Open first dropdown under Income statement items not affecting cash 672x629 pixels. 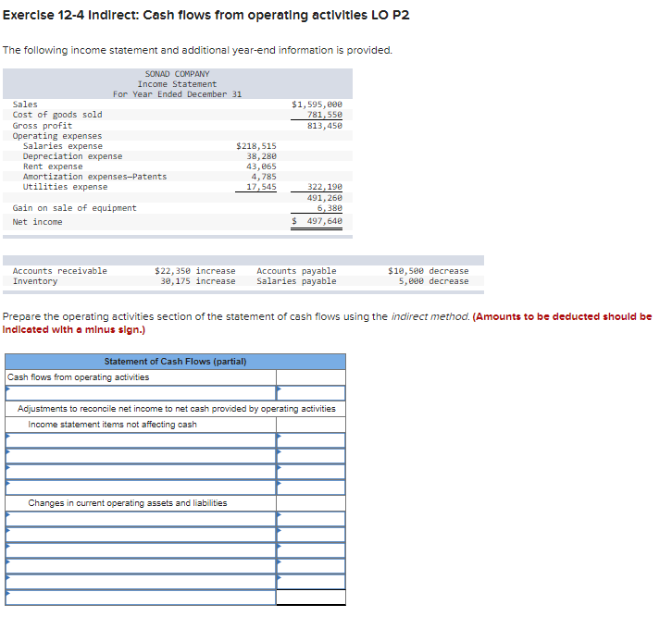(141, 440)
